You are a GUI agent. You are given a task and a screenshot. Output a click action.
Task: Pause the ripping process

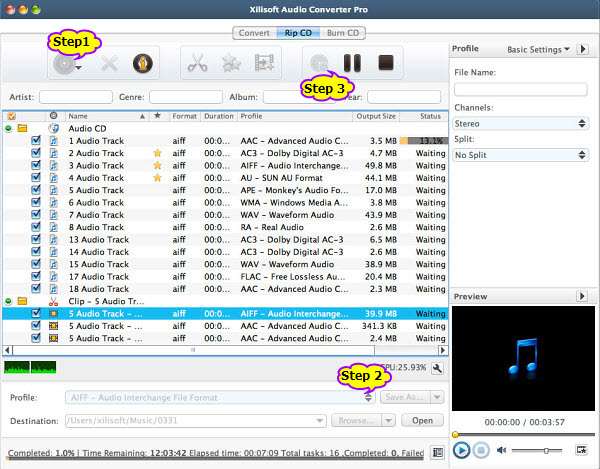point(352,63)
